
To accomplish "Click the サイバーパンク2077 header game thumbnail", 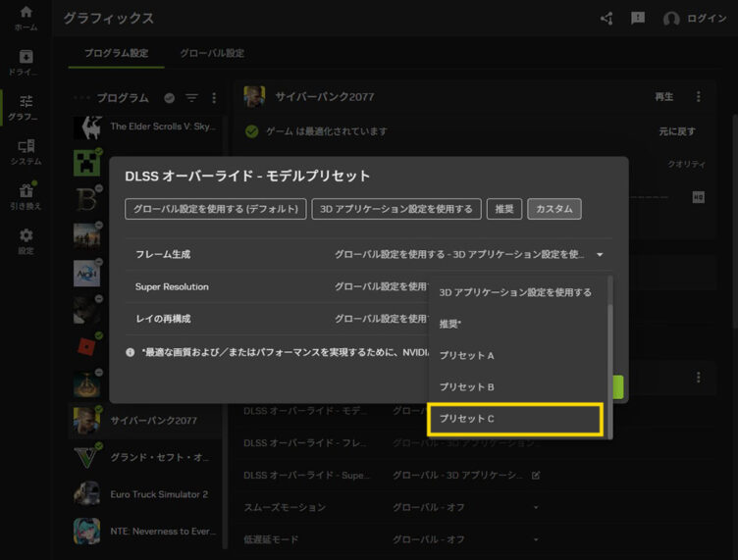I will click(x=254, y=96).
